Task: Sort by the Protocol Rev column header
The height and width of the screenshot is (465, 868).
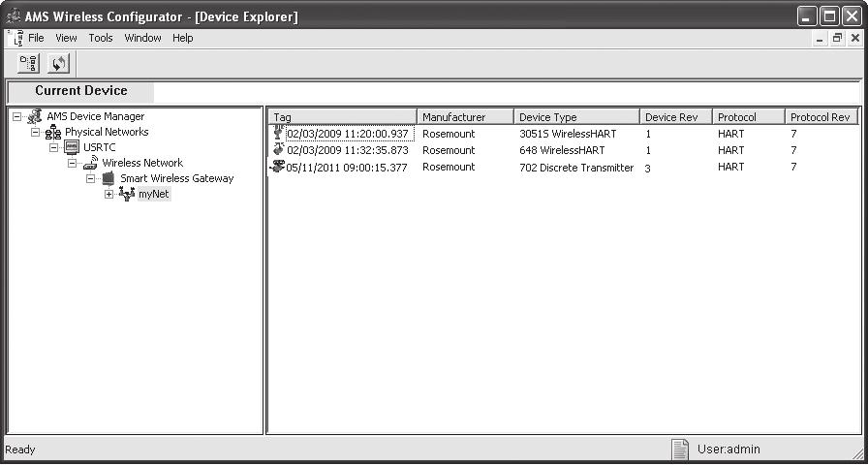Action: pyautogui.click(x=821, y=117)
